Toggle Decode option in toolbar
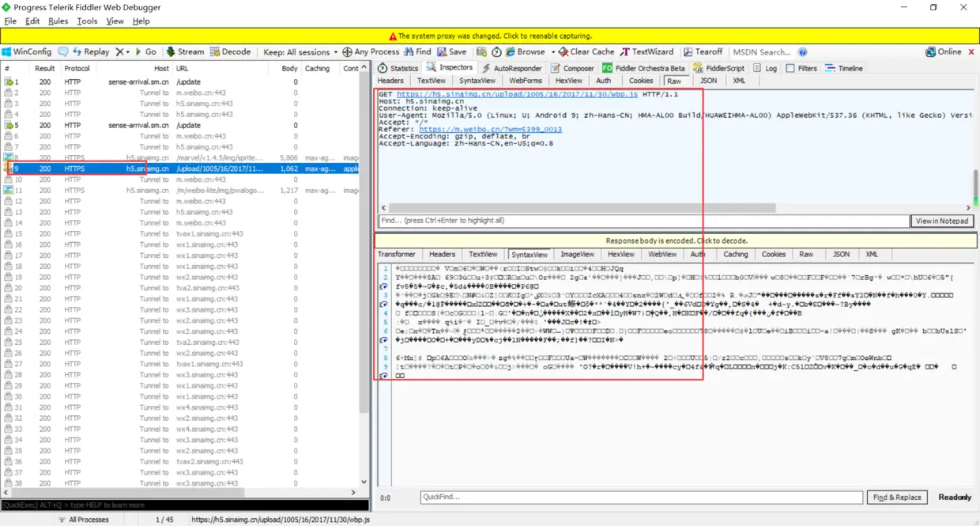This screenshot has height=526, width=980. click(231, 51)
